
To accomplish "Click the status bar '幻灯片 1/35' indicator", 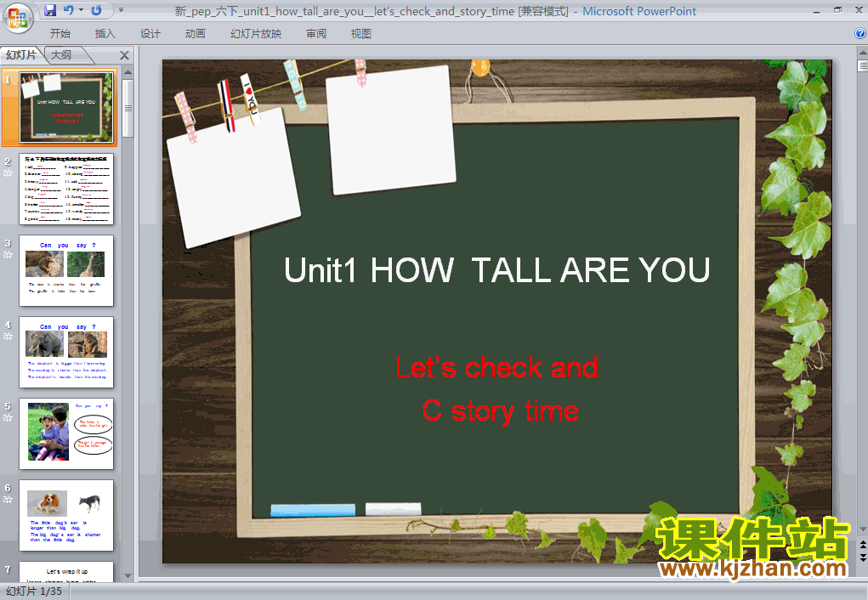I will (34, 592).
